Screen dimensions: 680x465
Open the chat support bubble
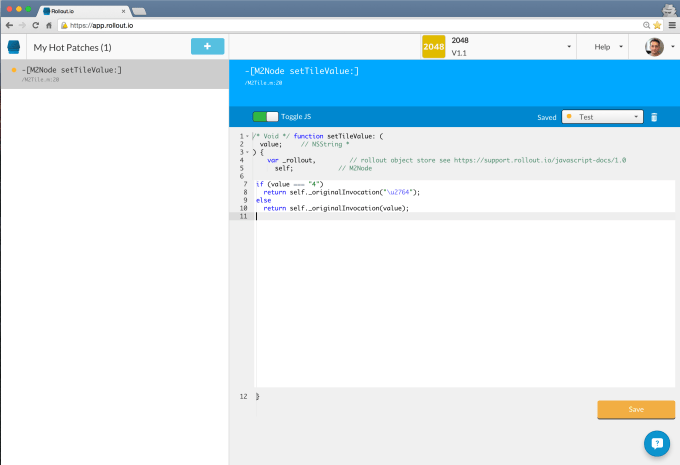click(x=656, y=443)
